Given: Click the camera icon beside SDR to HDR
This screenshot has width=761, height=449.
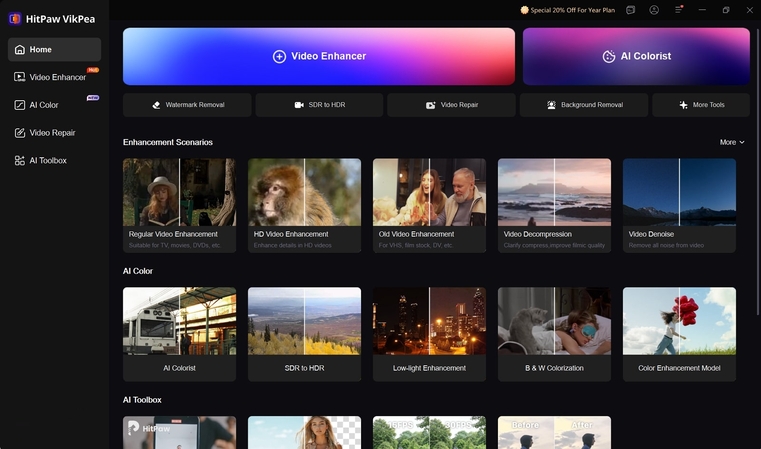Looking at the screenshot, I should point(299,105).
